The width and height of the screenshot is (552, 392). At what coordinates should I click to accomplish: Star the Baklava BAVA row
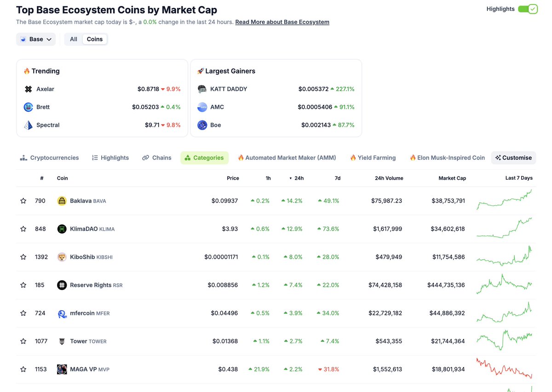point(23,201)
